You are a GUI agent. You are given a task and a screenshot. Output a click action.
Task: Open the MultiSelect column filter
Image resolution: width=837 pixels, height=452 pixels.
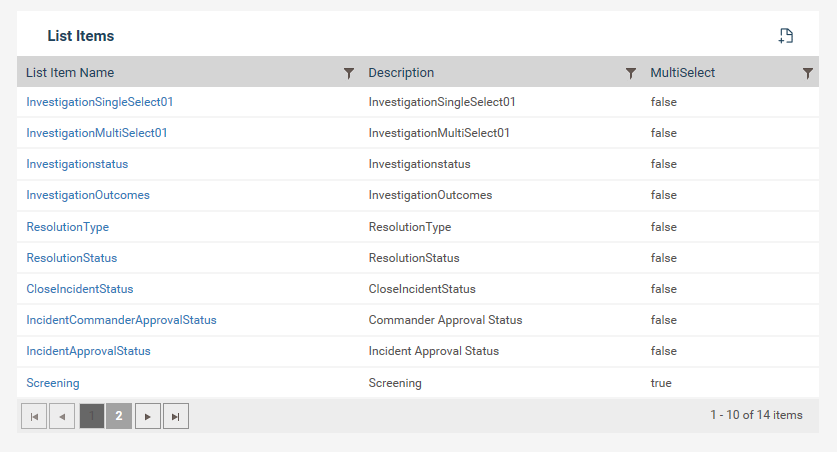pyautogui.click(x=808, y=73)
